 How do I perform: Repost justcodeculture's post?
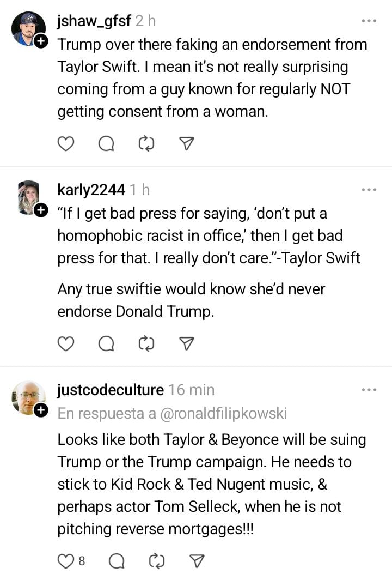point(157,560)
